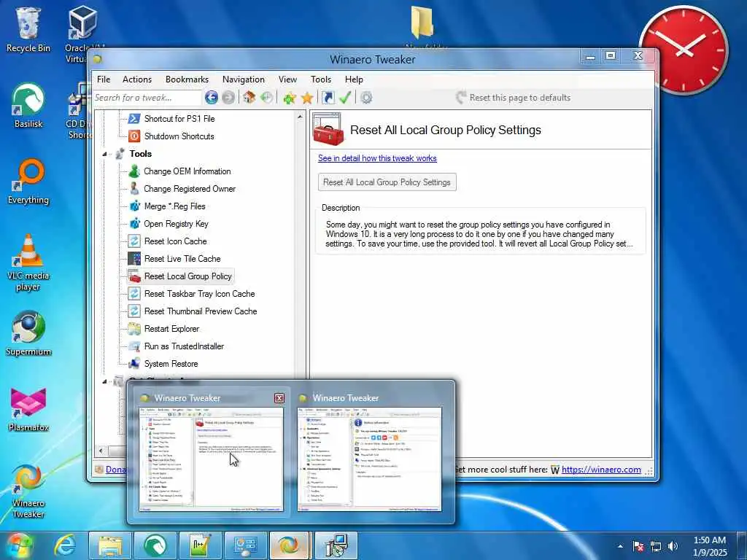The image size is (747, 560).
Task: Open the Navigation menu
Action: (244, 79)
